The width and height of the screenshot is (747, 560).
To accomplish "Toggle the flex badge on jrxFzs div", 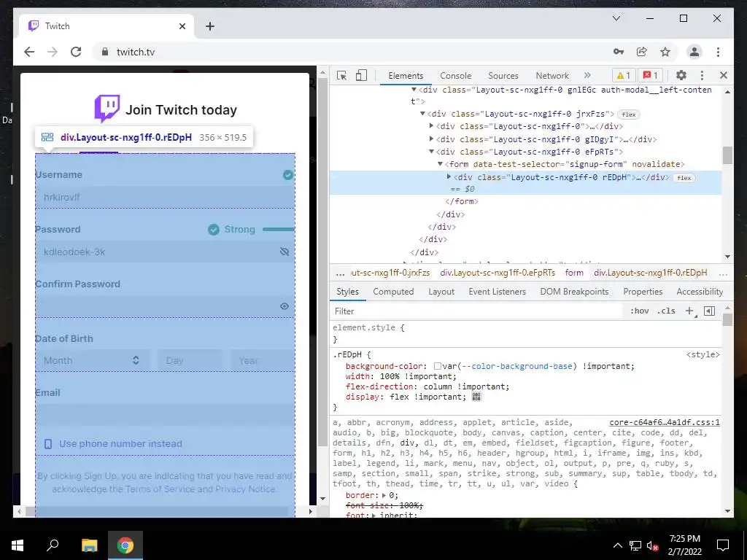I will (628, 114).
